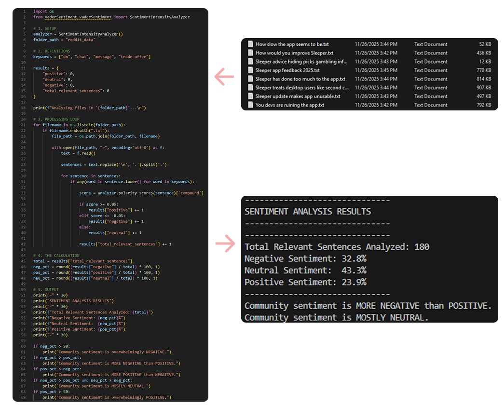Click the text file icon beside 'Sleeper advice hiding picks gambling inf...'
This screenshot has height=420, width=504.
[250, 61]
